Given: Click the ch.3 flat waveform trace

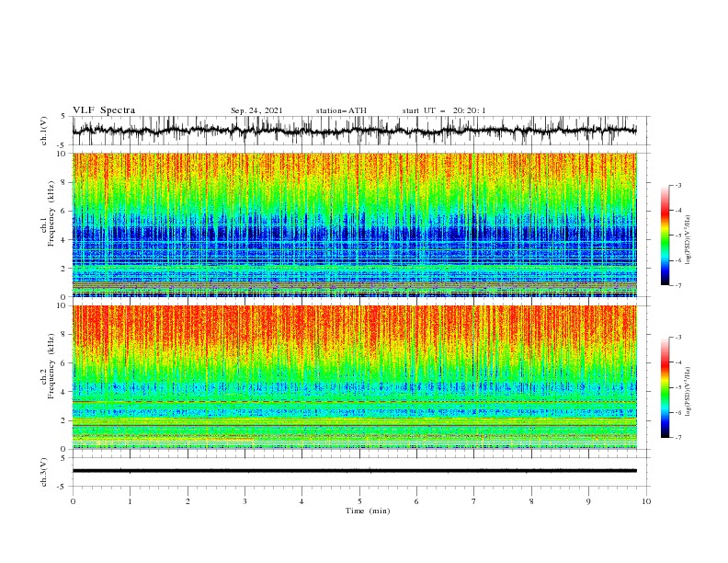Looking at the screenshot, I should (x=355, y=471).
